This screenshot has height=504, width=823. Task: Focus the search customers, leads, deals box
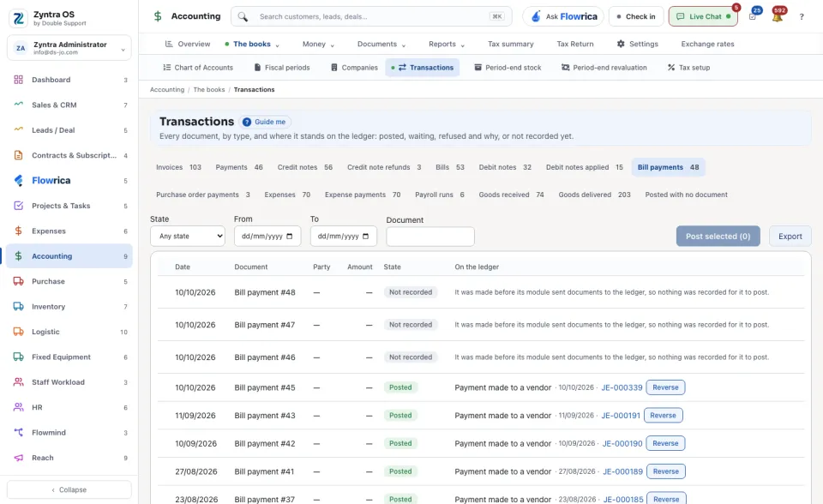(371, 17)
